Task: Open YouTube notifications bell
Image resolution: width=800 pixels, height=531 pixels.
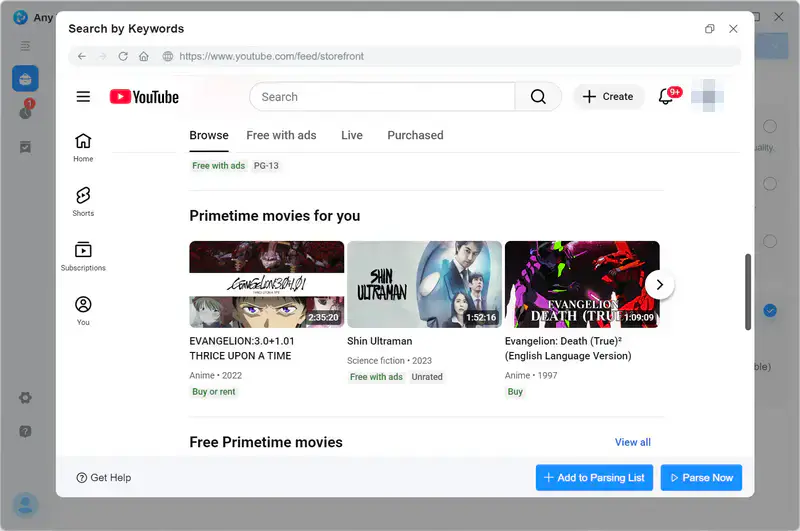Action: click(x=666, y=96)
